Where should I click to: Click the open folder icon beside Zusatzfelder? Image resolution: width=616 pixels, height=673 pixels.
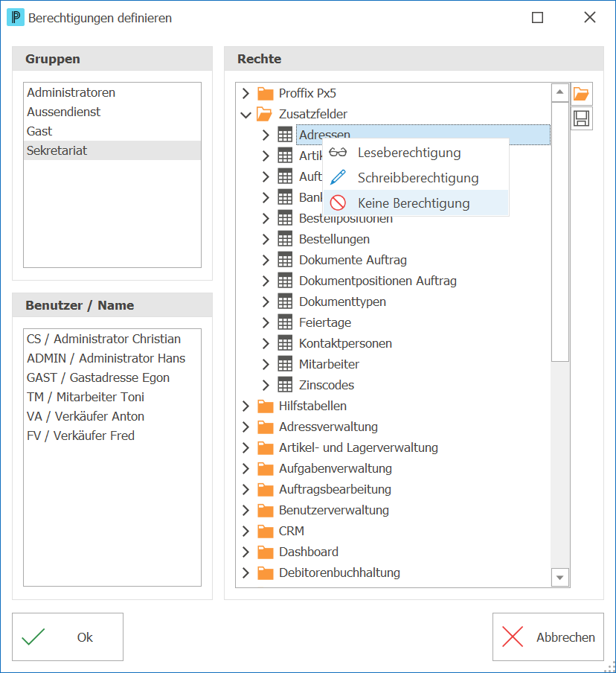point(264,114)
